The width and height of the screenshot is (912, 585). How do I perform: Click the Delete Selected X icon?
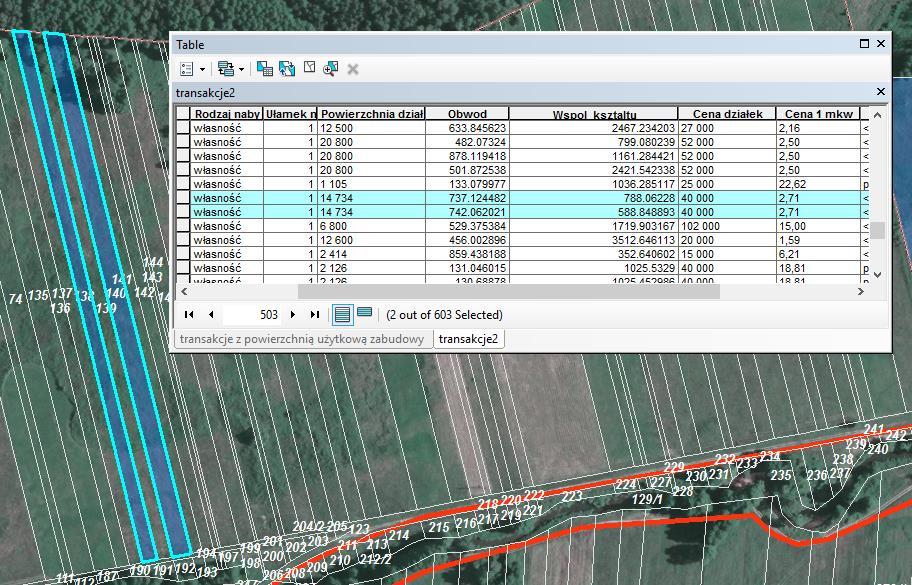(352, 69)
